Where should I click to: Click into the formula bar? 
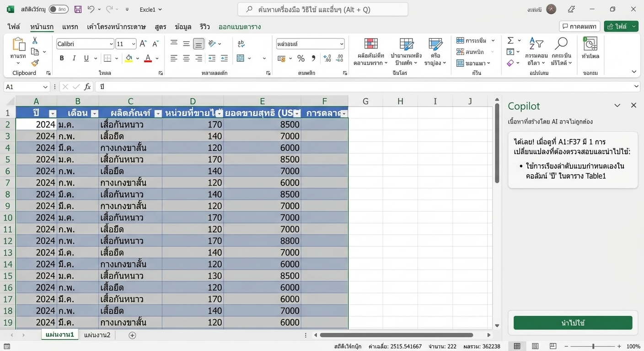[x=367, y=86]
